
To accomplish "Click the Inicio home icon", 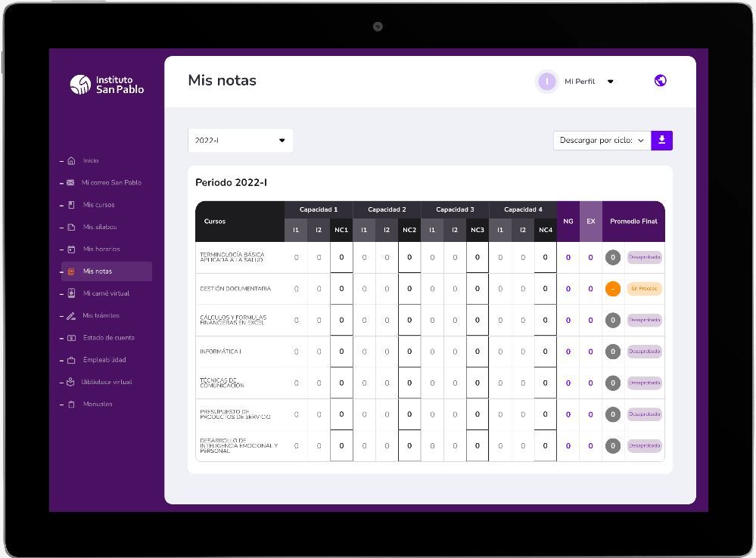I will (x=71, y=160).
